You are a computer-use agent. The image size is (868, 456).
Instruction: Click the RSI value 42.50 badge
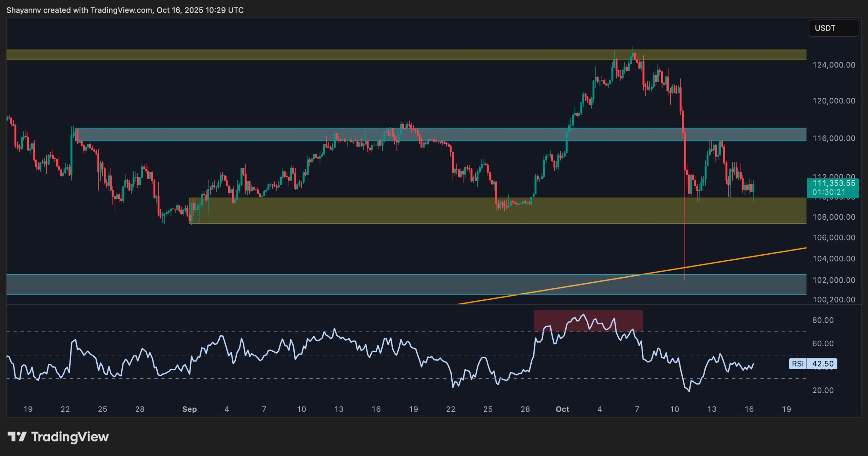823,364
